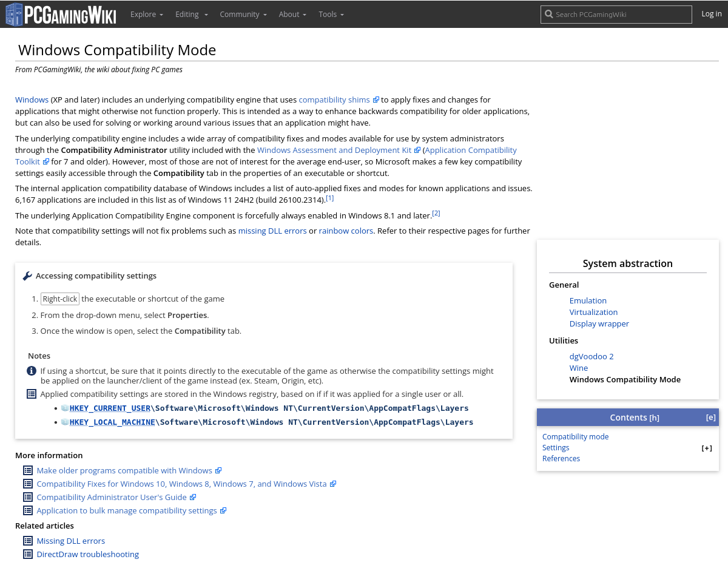Open Compatibility Fixes for Windows 10 link

[x=182, y=484]
